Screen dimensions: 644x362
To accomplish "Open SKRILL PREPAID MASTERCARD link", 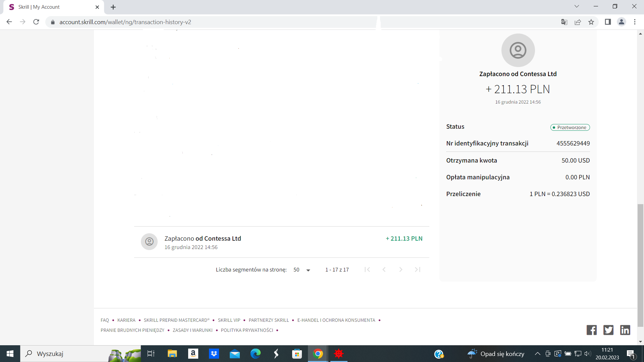I will pyautogui.click(x=176, y=320).
